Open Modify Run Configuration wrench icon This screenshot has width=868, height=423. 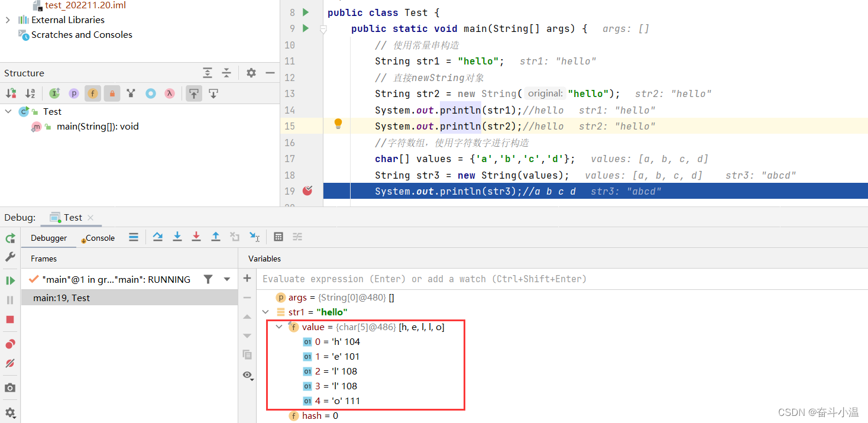coord(10,257)
